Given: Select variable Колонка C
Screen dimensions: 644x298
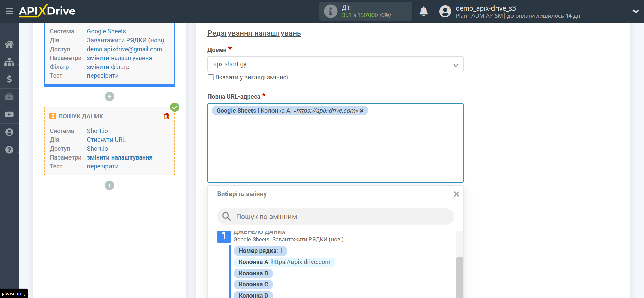Looking at the screenshot, I should (x=253, y=284).
